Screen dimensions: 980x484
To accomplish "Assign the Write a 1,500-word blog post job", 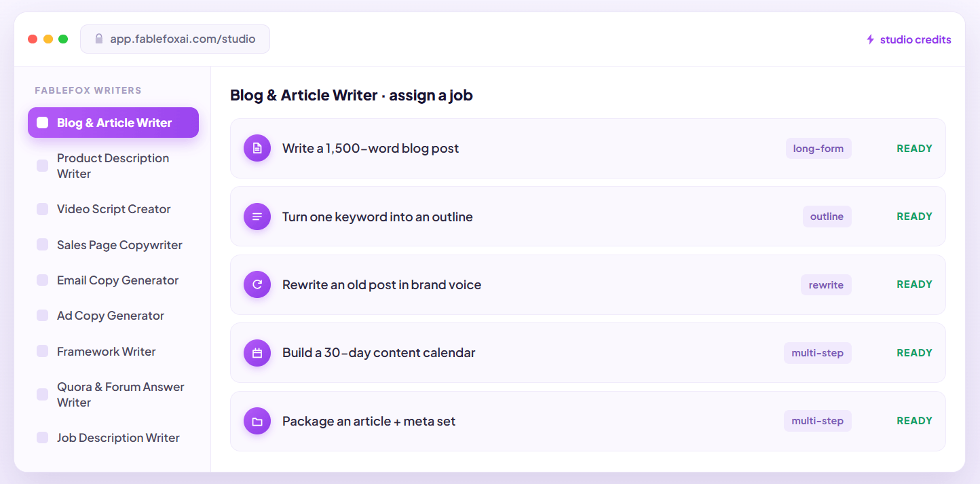I will point(588,148).
